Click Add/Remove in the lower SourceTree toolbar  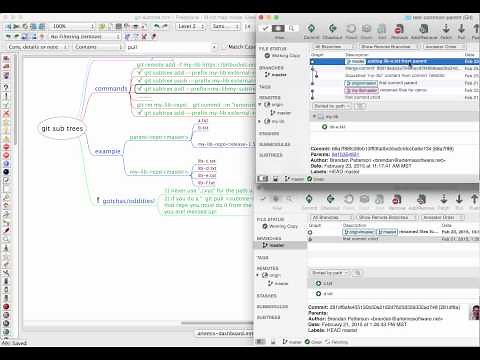point(421,202)
